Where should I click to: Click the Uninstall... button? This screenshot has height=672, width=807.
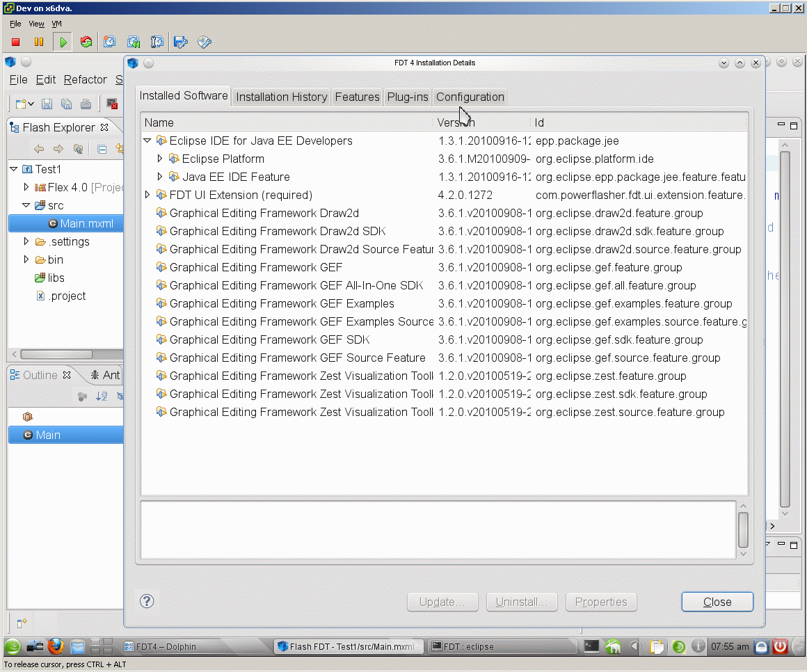pyautogui.click(x=522, y=602)
